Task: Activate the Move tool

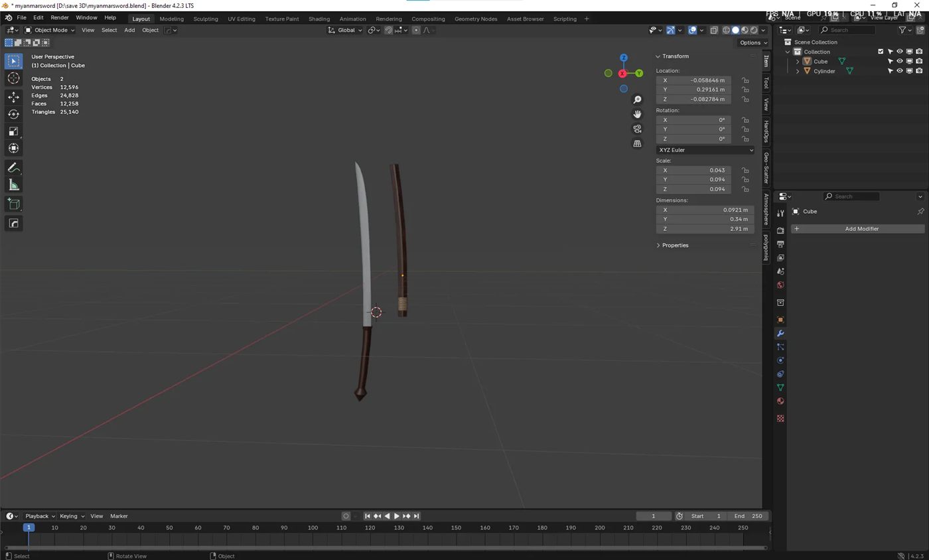Action: (13, 97)
